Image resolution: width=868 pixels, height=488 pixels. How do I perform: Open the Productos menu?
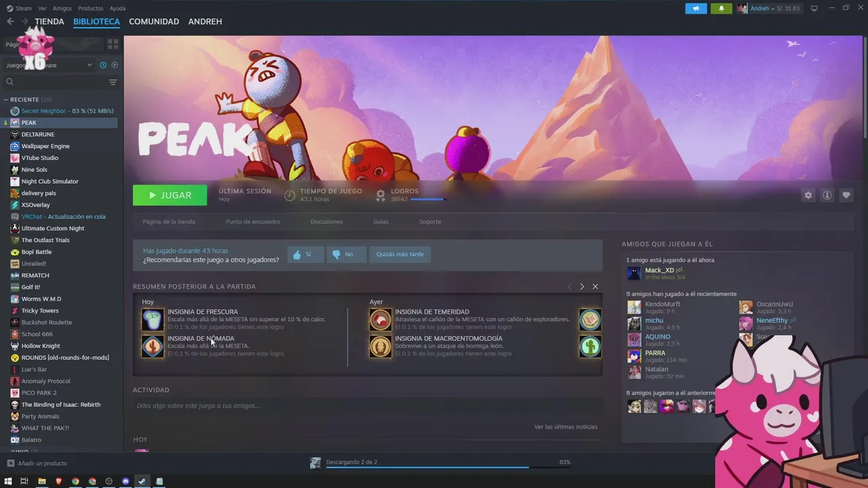[91, 8]
